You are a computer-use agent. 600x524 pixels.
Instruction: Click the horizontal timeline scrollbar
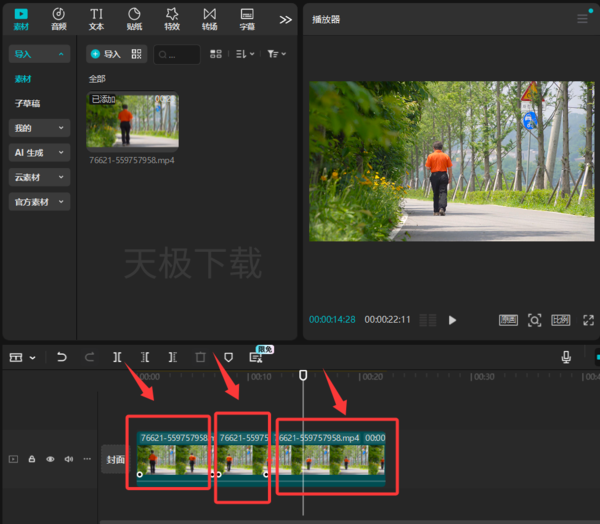349,521
